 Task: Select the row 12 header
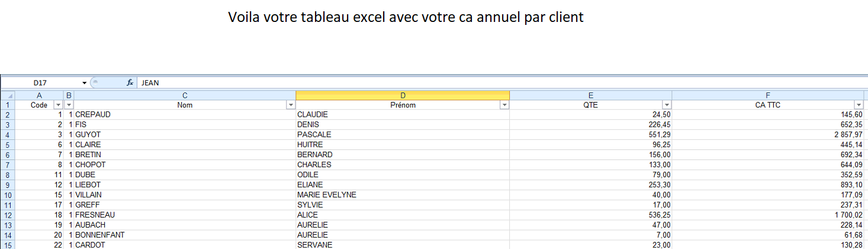(8, 215)
